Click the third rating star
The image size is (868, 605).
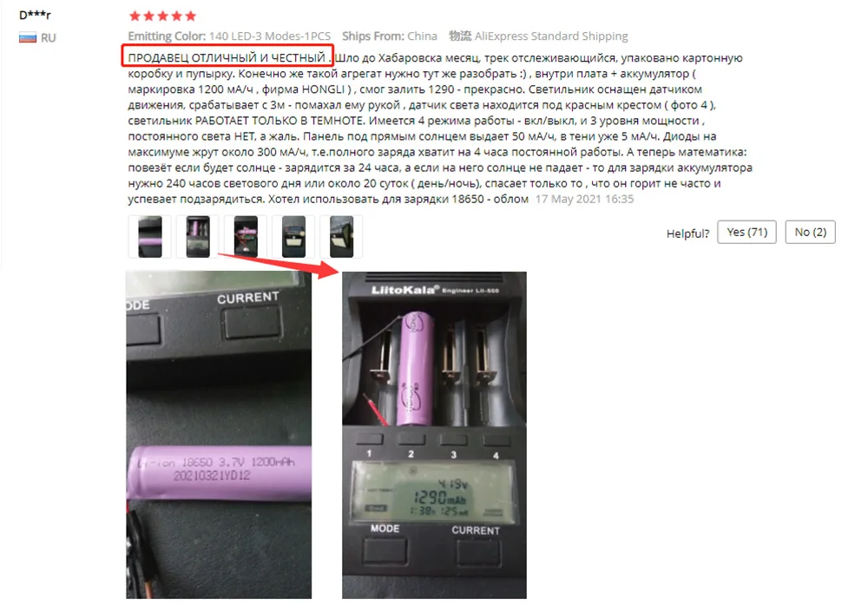tap(163, 16)
